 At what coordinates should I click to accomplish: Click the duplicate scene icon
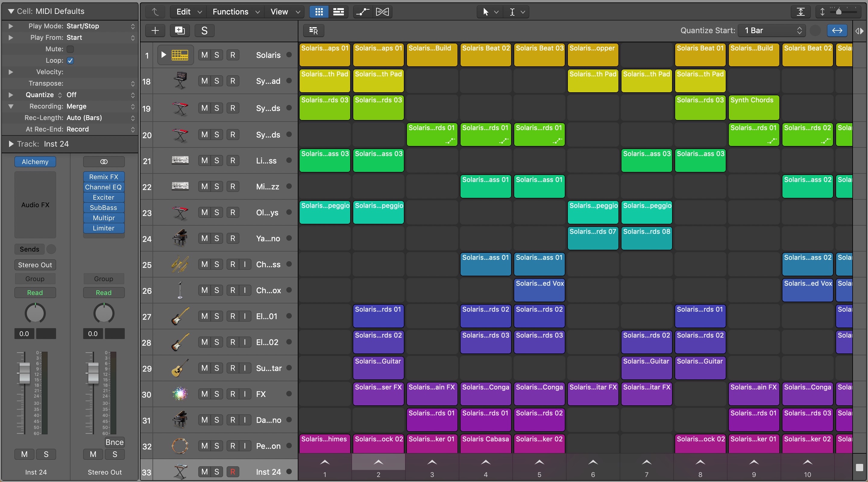[180, 30]
